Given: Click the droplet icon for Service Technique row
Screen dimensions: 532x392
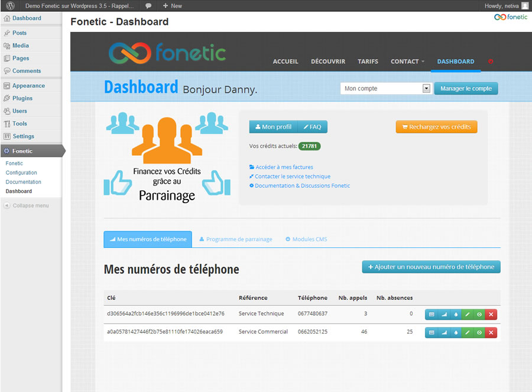Looking at the screenshot, I should (456, 315).
